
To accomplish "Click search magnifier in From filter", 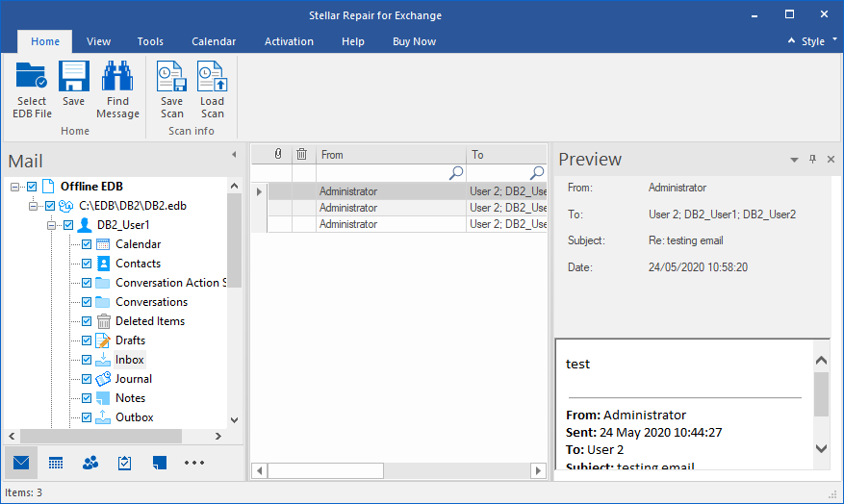I will point(456,173).
